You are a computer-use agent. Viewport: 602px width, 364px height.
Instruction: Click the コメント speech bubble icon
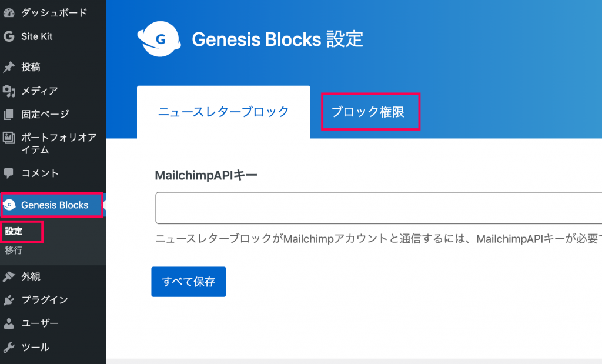click(8, 173)
